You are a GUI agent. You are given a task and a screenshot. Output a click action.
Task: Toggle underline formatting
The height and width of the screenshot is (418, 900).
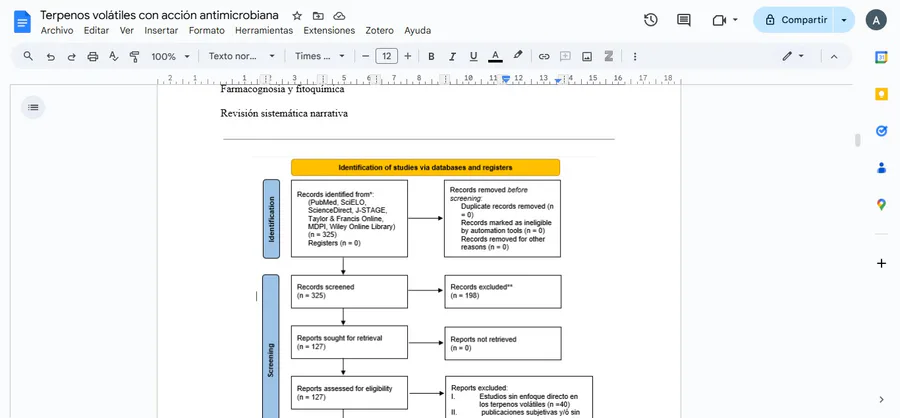click(474, 56)
